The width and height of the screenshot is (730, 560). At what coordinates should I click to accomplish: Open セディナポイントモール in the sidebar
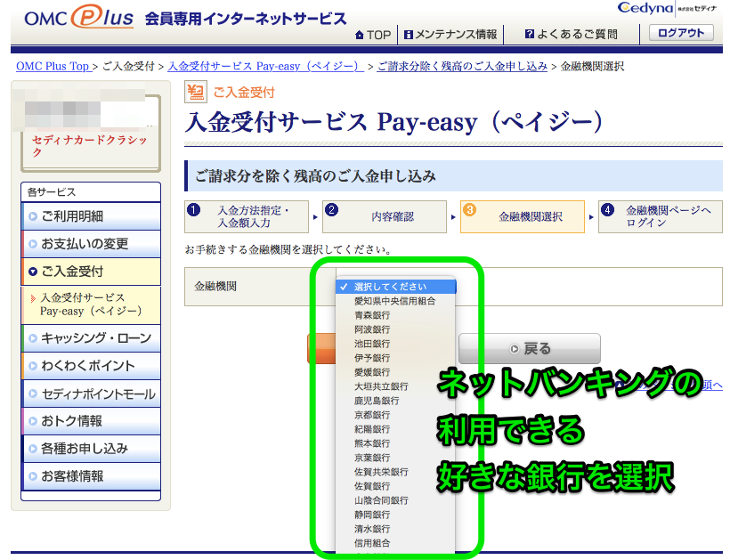point(91,394)
